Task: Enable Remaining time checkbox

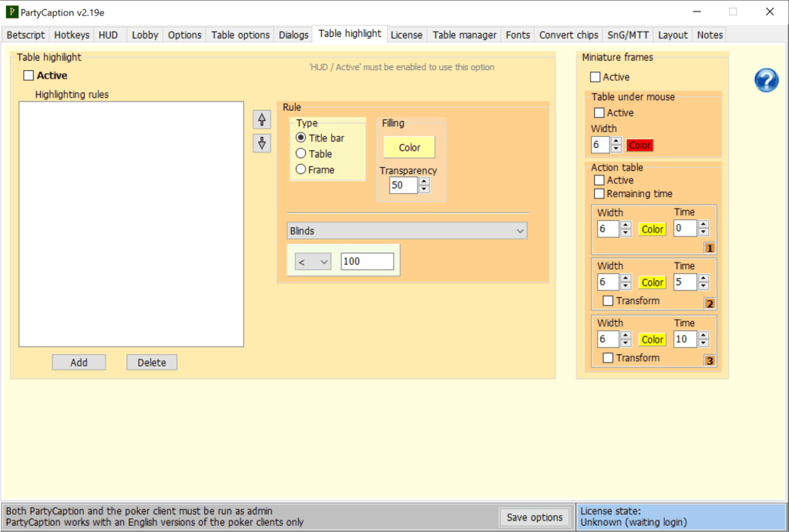Action: click(x=599, y=193)
